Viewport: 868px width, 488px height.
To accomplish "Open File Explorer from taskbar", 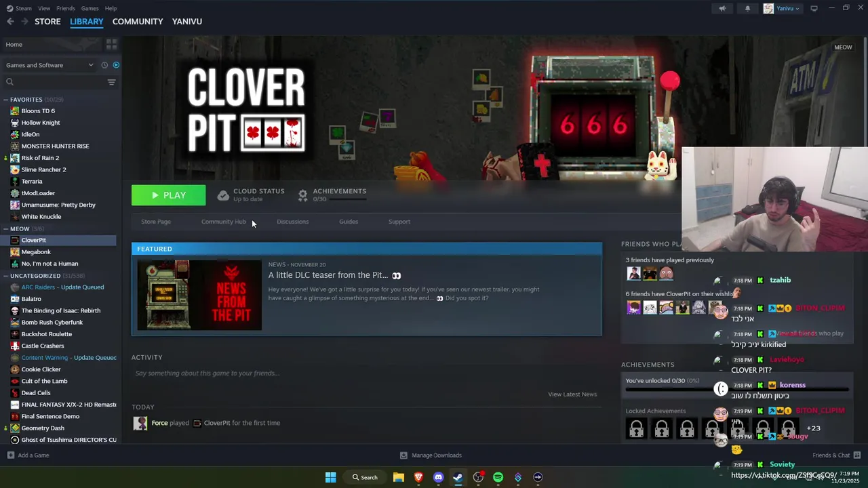I will coord(399,477).
